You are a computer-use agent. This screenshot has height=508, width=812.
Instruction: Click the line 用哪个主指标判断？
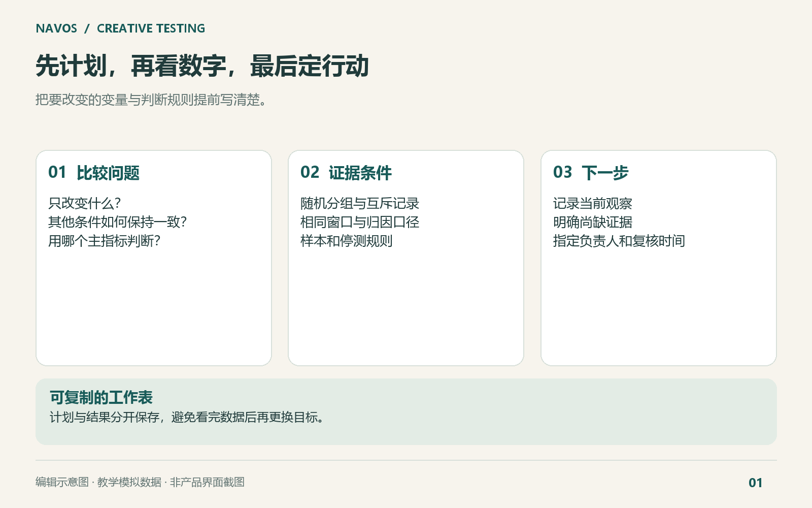pyautogui.click(x=105, y=241)
